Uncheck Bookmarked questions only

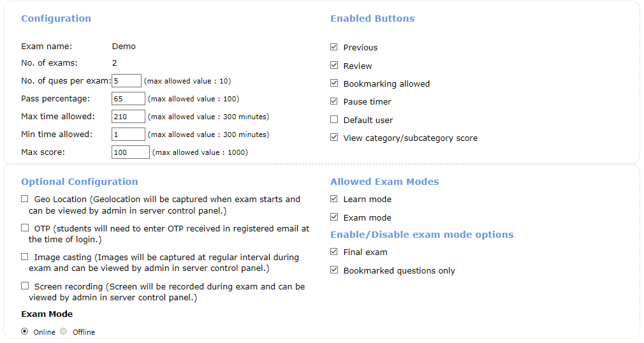tap(334, 270)
